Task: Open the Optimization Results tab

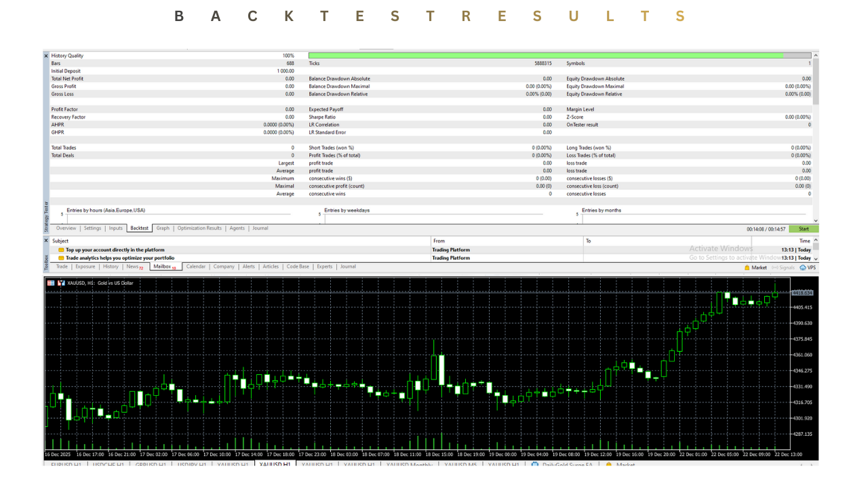Action: coord(199,228)
